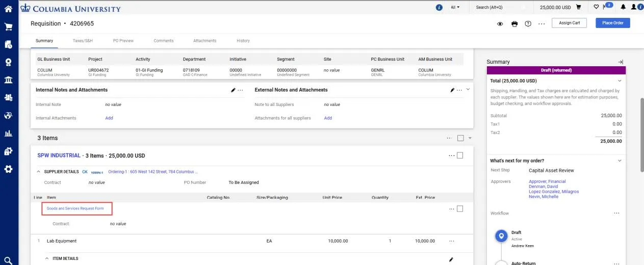Open the cart icon next to 25,000.00 USD
Image resolution: width=644 pixels, height=265 pixels.
click(x=578, y=7)
